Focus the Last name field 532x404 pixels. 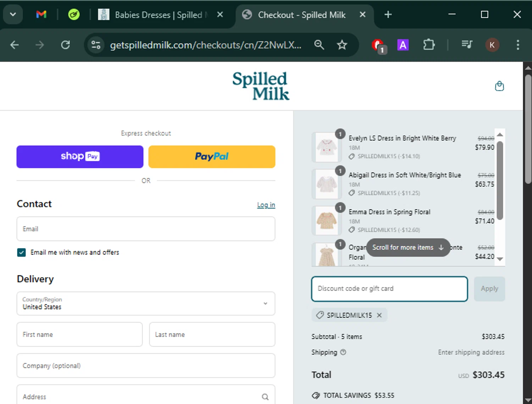coord(212,334)
